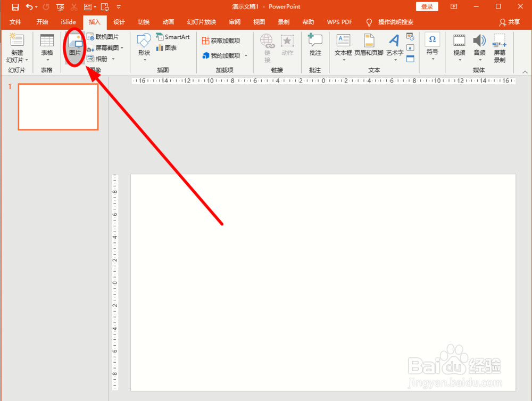Viewport: 532px width, 401px height.
Task: Expand the 我的加载项 dropdown arrow
Action: [x=246, y=56]
